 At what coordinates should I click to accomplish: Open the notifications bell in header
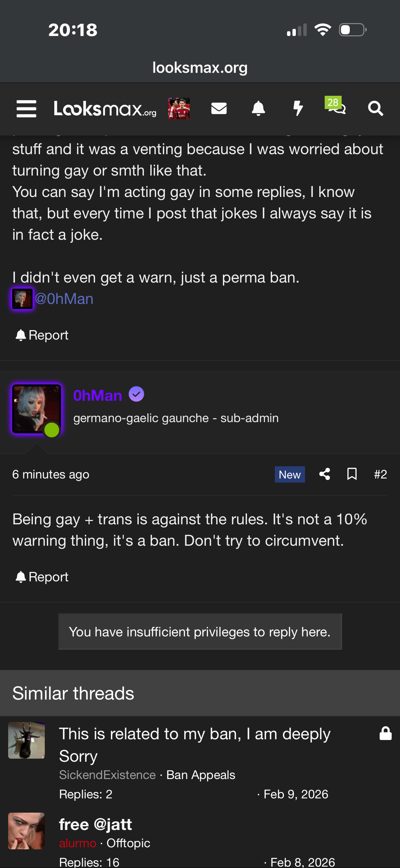coord(258,109)
